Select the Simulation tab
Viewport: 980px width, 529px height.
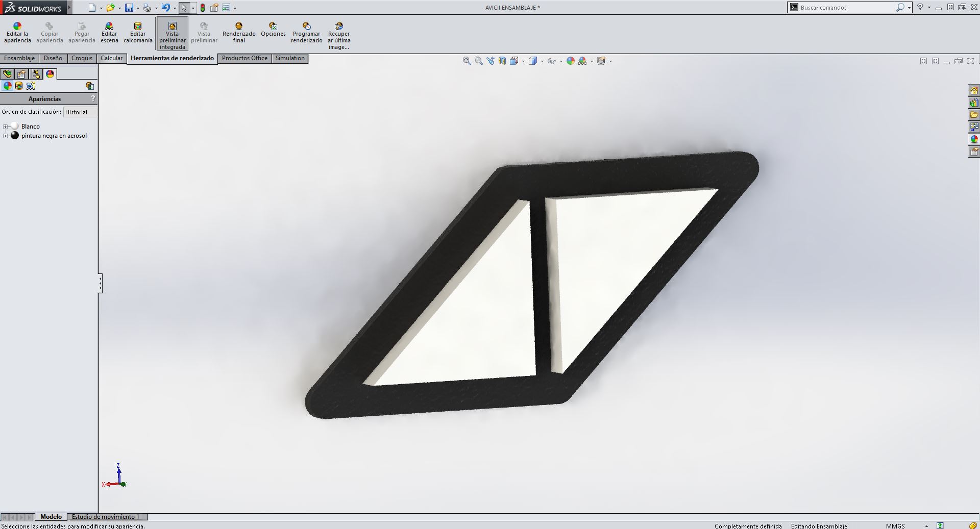290,58
